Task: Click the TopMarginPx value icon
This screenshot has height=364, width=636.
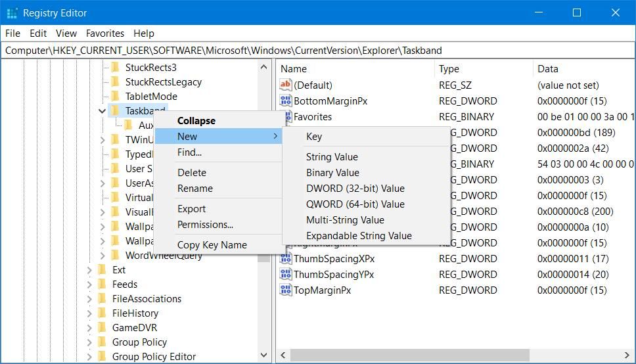Action: click(x=285, y=290)
